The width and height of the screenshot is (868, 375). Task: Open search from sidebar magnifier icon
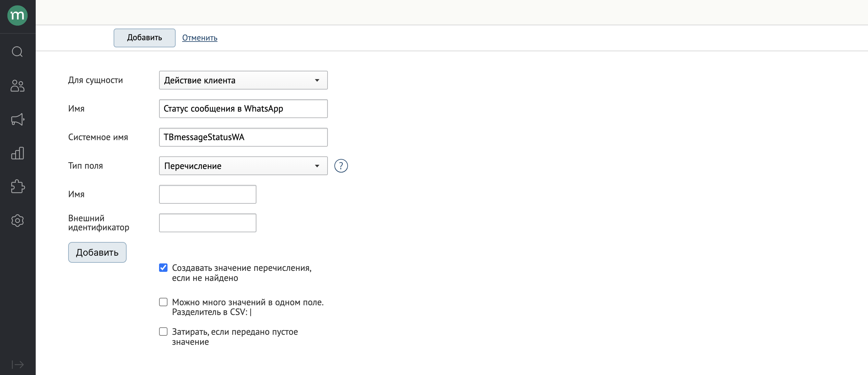pos(18,52)
